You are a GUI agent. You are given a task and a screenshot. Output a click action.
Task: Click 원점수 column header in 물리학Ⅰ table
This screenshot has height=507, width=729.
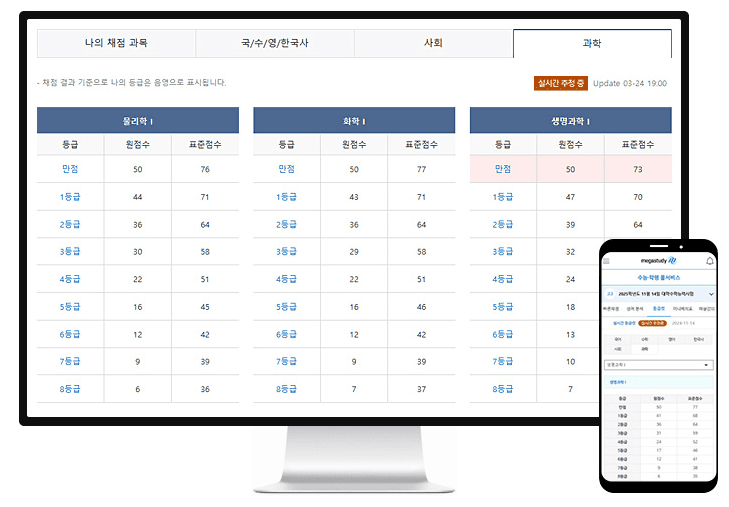click(138, 145)
